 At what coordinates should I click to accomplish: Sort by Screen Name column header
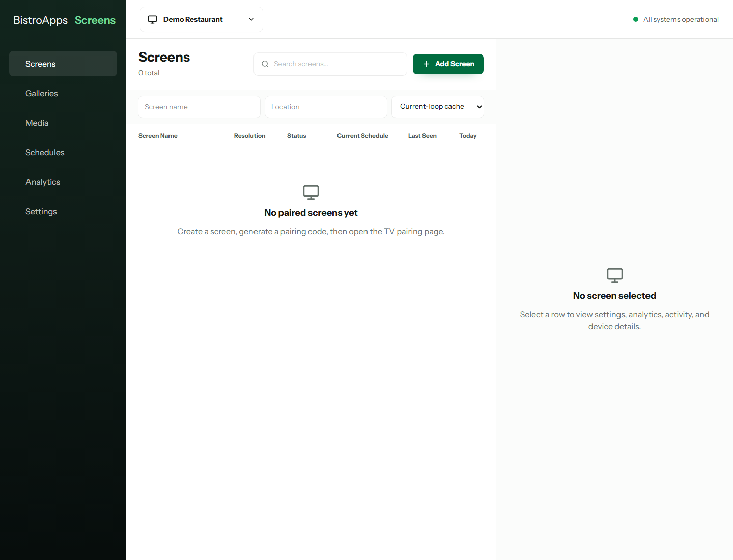click(x=158, y=136)
